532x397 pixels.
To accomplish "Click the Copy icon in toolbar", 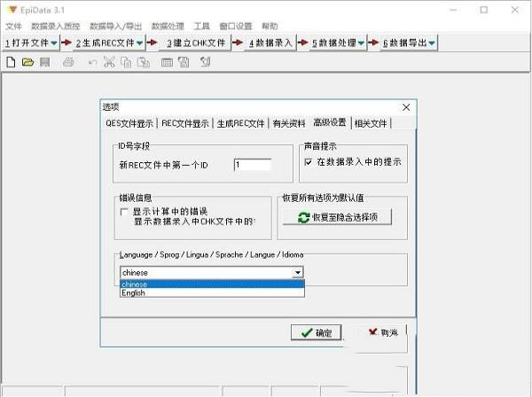I will pyautogui.click(x=126, y=62).
